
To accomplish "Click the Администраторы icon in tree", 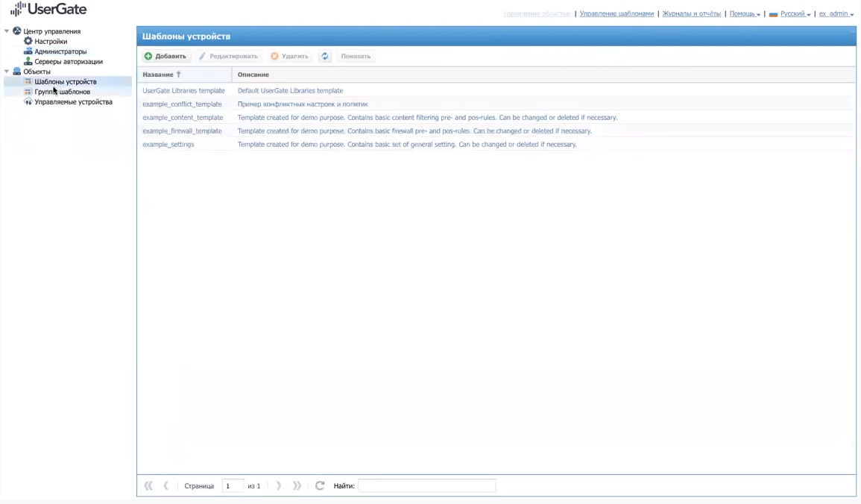I will point(28,51).
